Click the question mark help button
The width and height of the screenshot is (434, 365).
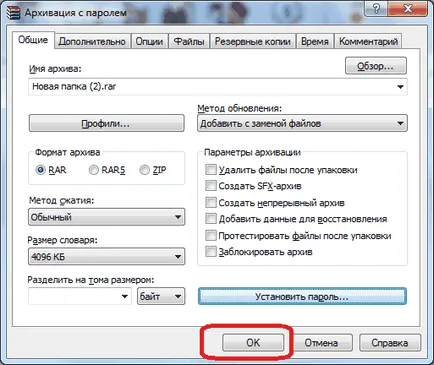coord(376,8)
